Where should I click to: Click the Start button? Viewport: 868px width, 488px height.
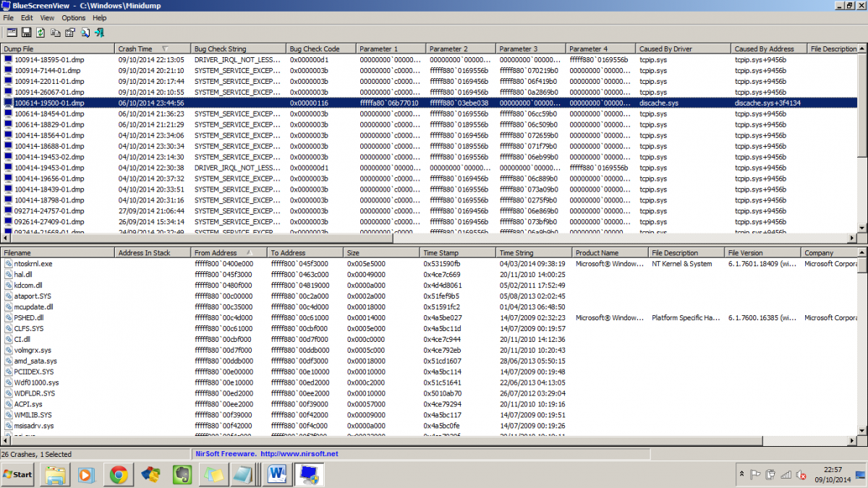(19, 475)
